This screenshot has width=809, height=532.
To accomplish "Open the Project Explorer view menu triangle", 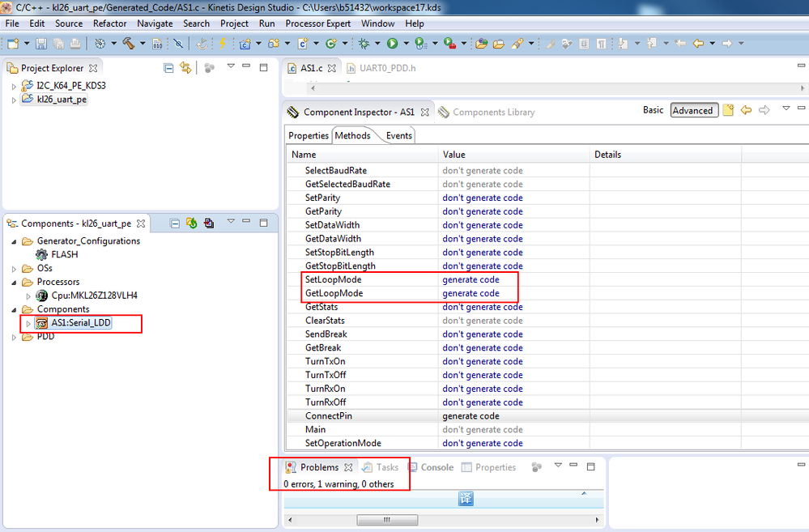I will [231, 66].
